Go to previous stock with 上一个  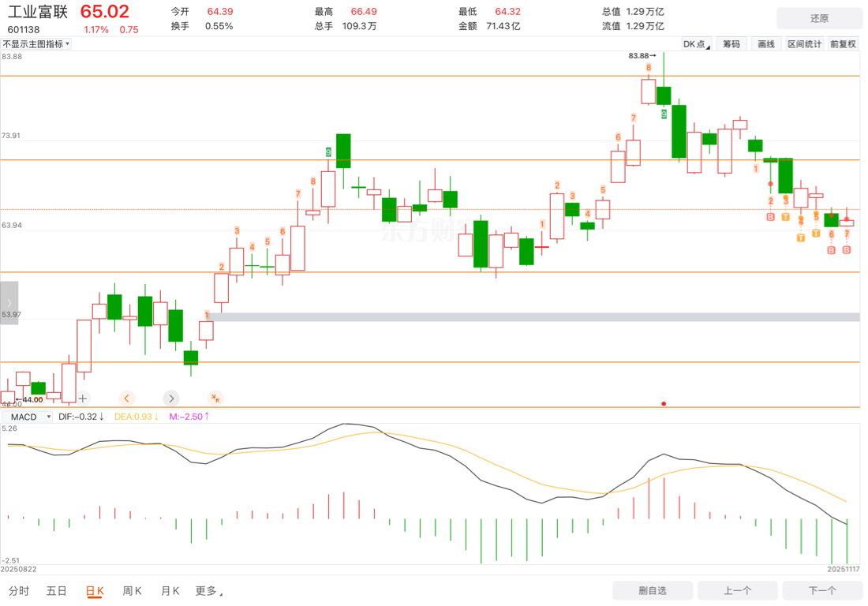pyautogui.click(x=737, y=590)
